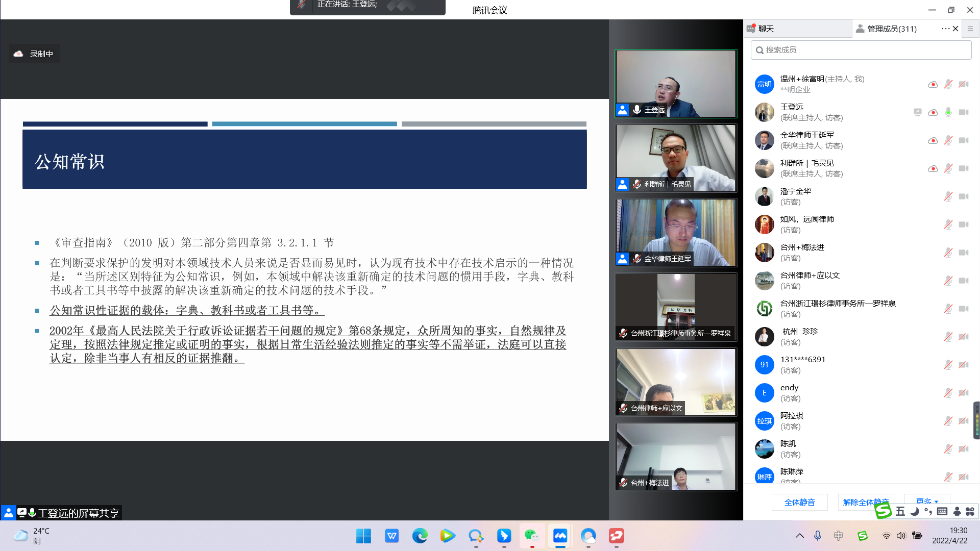The height and width of the screenshot is (551, 980).
Task: Select the 管理成员(311) tab
Action: (891, 29)
